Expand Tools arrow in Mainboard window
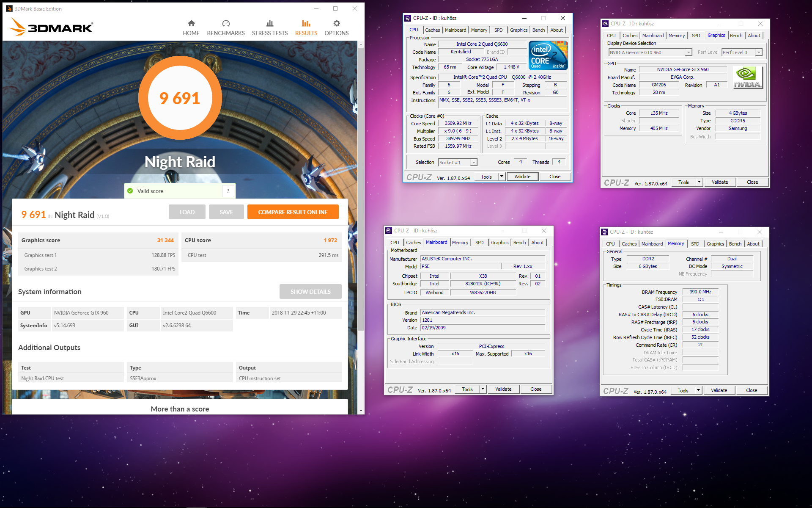812x508 pixels. coord(483,389)
